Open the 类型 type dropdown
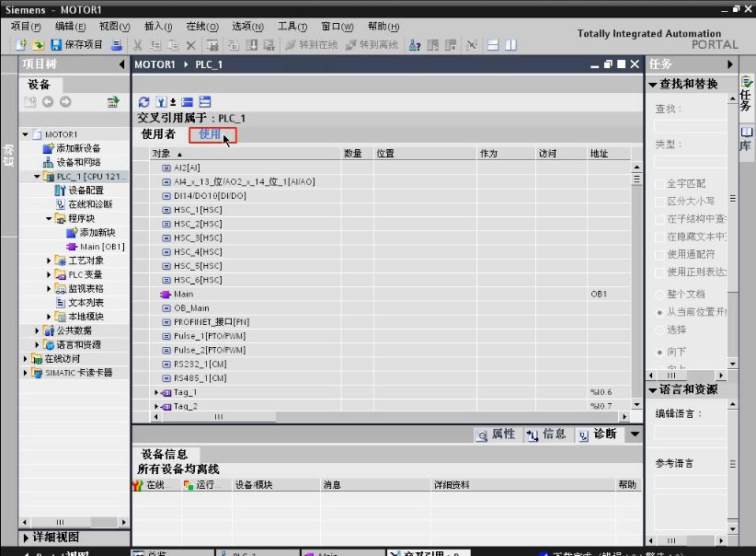This screenshot has height=556, width=756. coord(690,161)
